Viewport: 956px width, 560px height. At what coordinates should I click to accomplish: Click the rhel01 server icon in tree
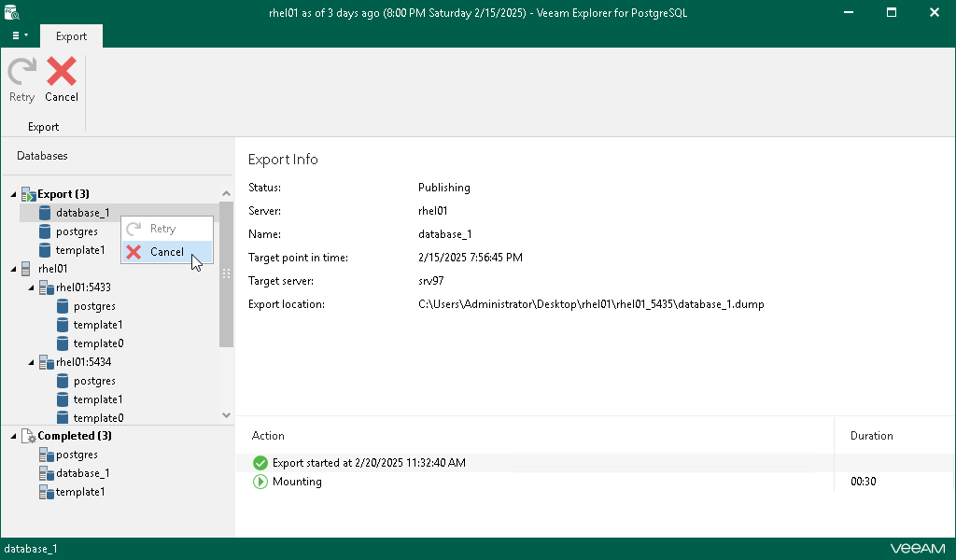click(x=26, y=269)
